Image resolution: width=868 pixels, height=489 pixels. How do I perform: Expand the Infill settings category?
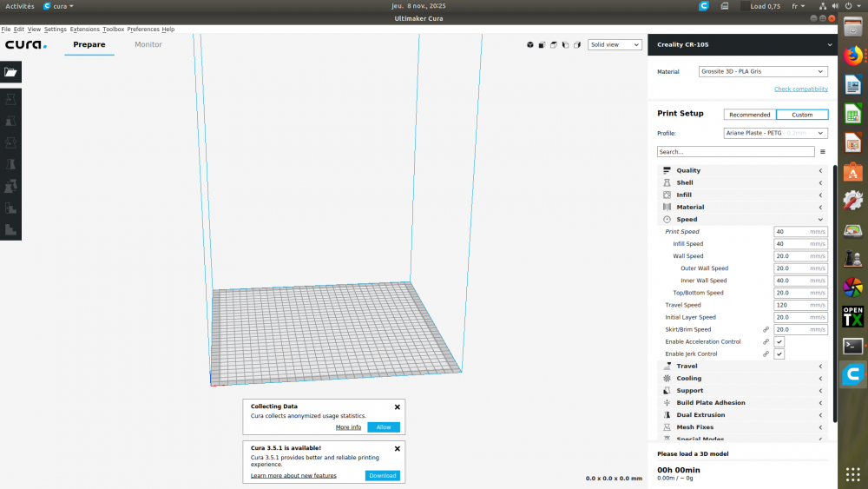(x=742, y=195)
